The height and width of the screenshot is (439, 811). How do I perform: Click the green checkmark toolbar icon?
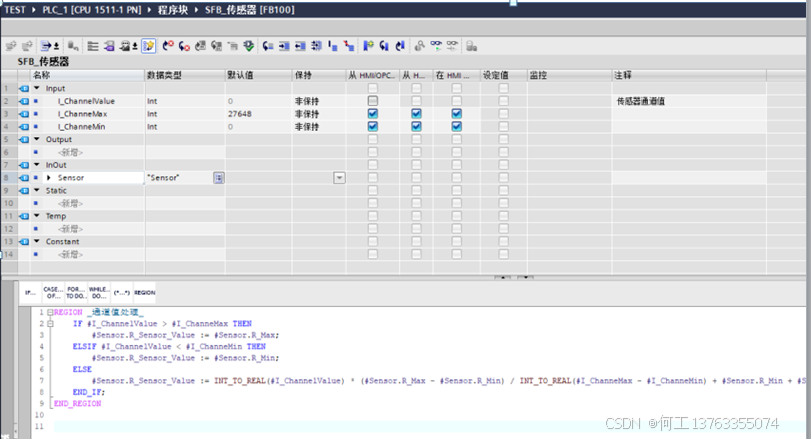pyautogui.click(x=249, y=46)
